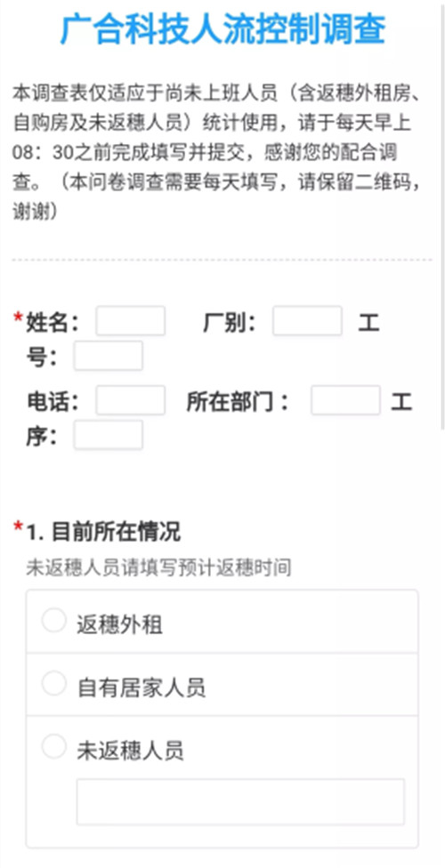
Task: Click the 工号 input box
Action: (x=108, y=356)
